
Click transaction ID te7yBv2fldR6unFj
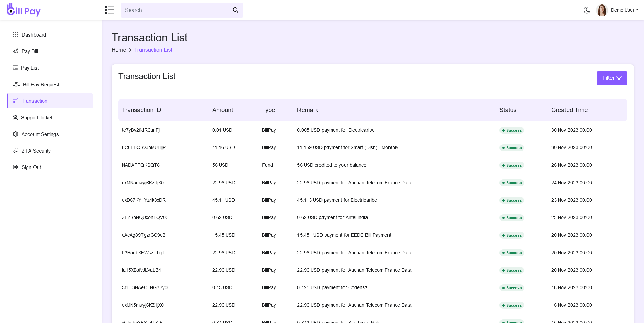coord(141,130)
